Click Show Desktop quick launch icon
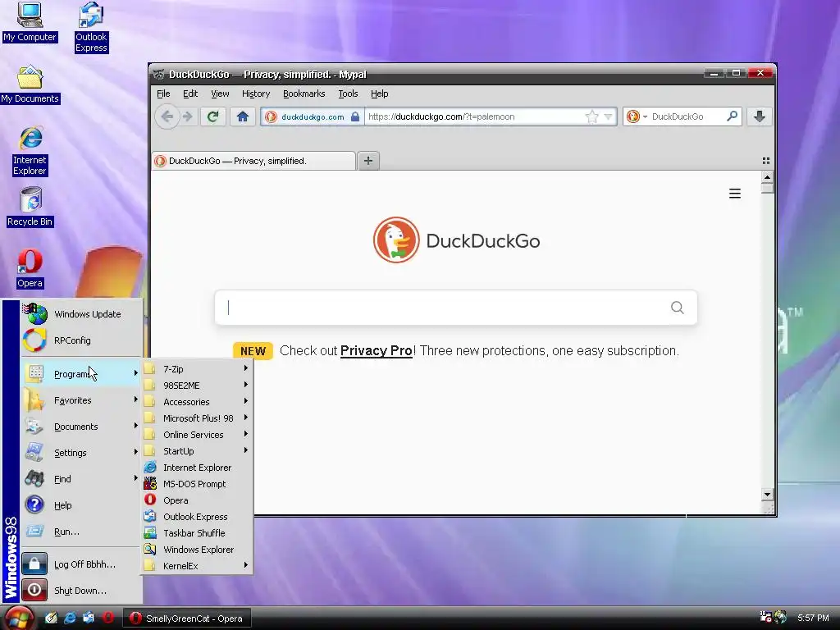 point(51,618)
